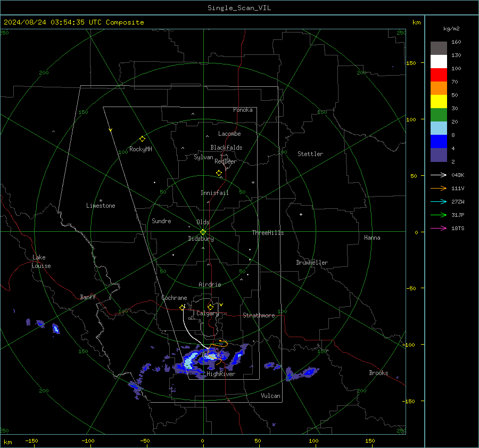Screen dimensions: 479x448
Task: Click the Ponoka town label
Action: tap(243, 110)
